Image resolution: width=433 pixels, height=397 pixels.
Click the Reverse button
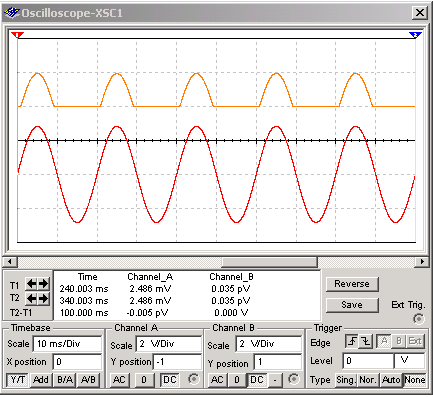(352, 284)
